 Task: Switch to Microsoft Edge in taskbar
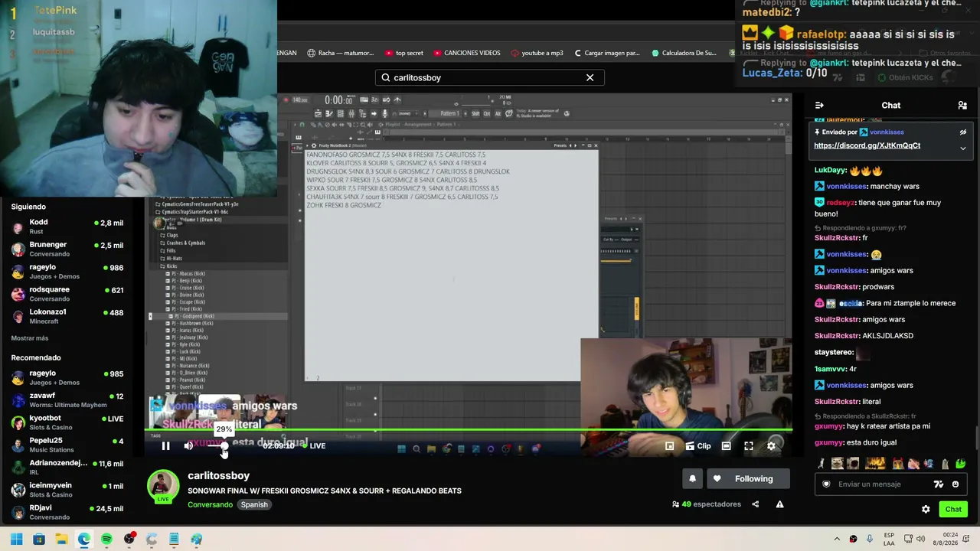click(84, 539)
